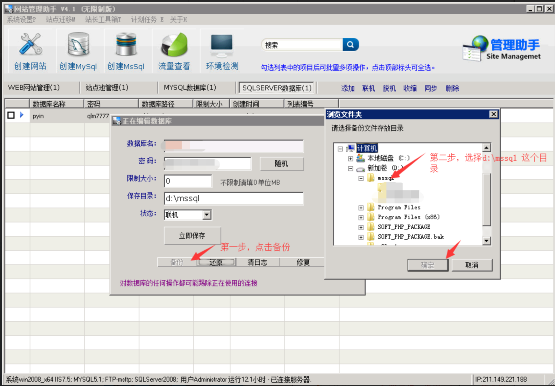Image resolution: width=555 pixels, height=386 pixels.
Task: Click the 随机 random password button
Action: tap(282, 164)
